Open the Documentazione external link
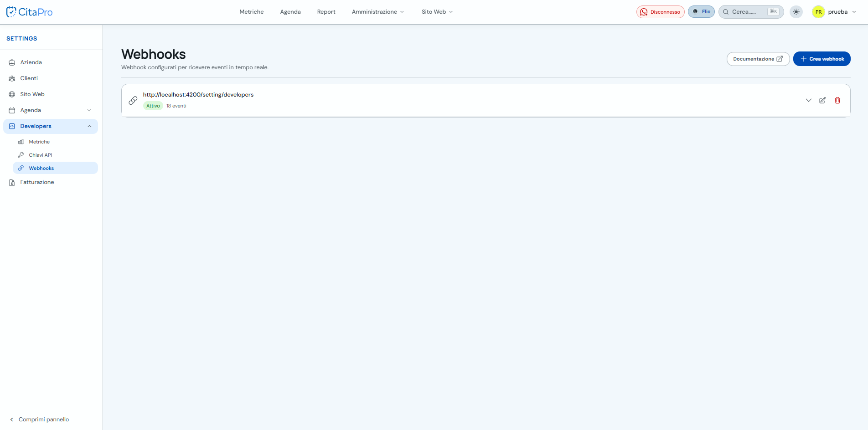The image size is (868, 430). click(x=758, y=59)
